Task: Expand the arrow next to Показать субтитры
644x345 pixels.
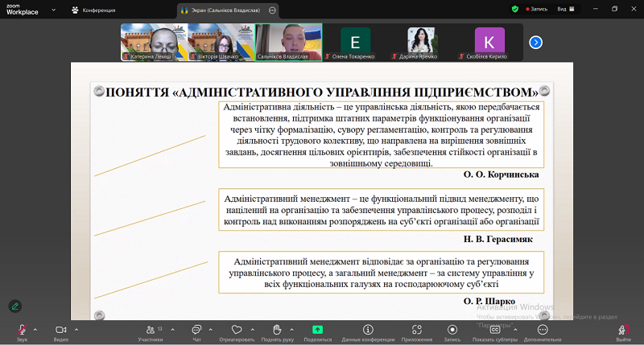Action: [515, 330]
